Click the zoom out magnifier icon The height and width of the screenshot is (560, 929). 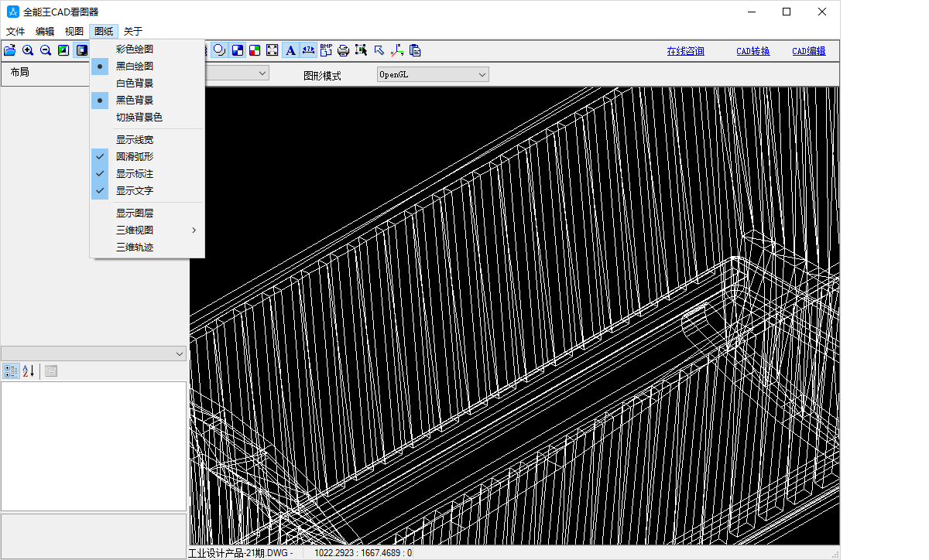click(46, 50)
